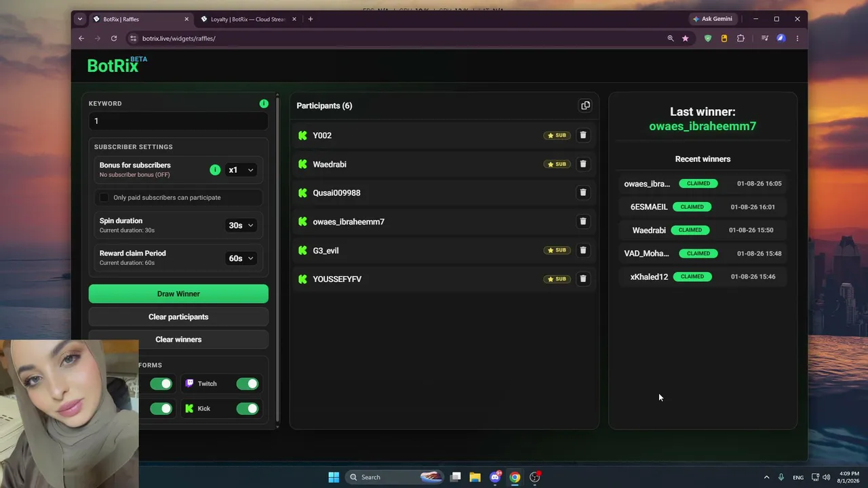Viewport: 868px width, 488px height.
Task: Click the Clear participants button
Action: [x=178, y=317]
